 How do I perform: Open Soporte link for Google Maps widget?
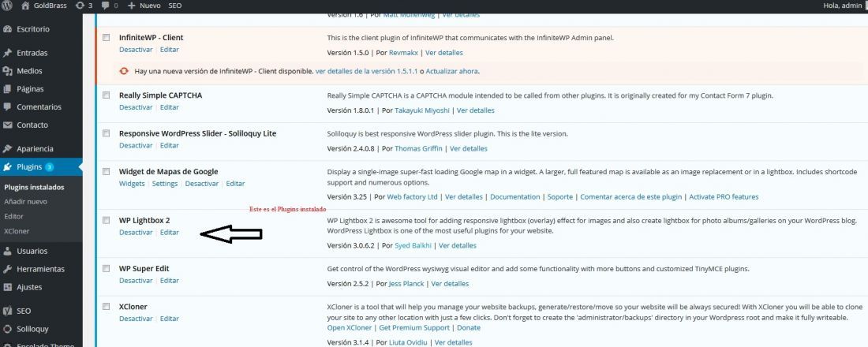coord(560,196)
